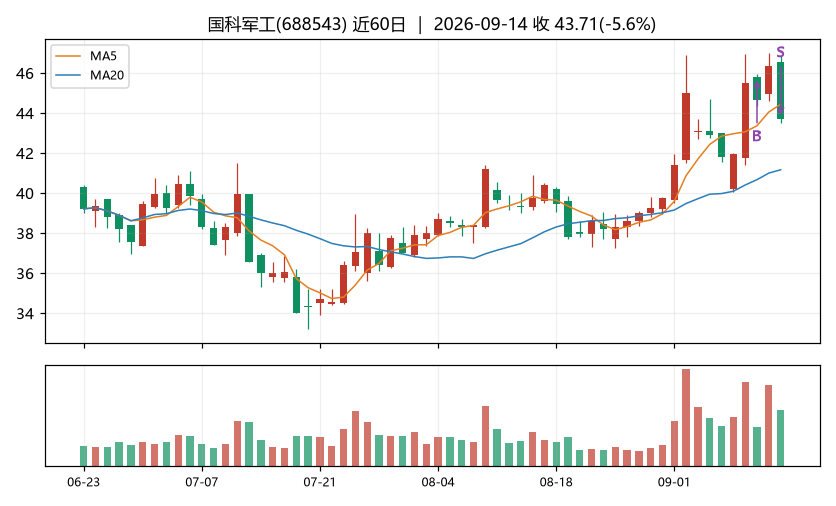Click the last green volume bar on the right
The width and height of the screenshot is (836, 506).
point(780,438)
